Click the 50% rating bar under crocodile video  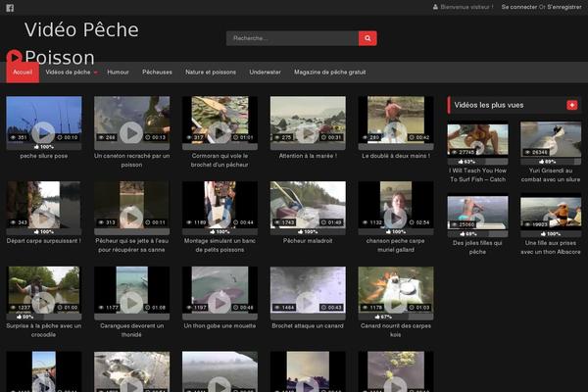tap(44, 317)
